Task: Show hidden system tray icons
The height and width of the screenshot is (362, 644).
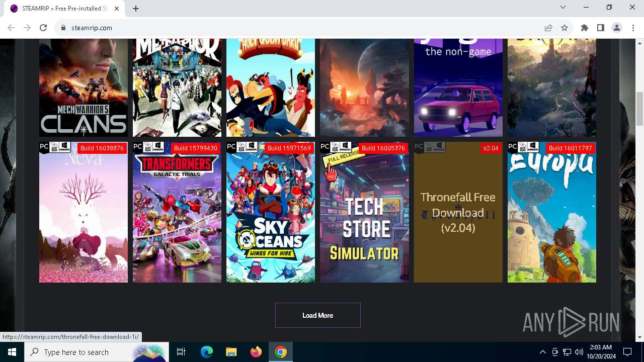Action: point(542,352)
